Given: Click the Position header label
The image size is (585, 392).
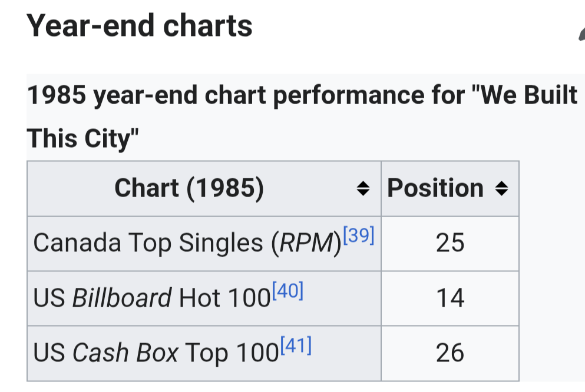Looking at the screenshot, I should point(435,188).
